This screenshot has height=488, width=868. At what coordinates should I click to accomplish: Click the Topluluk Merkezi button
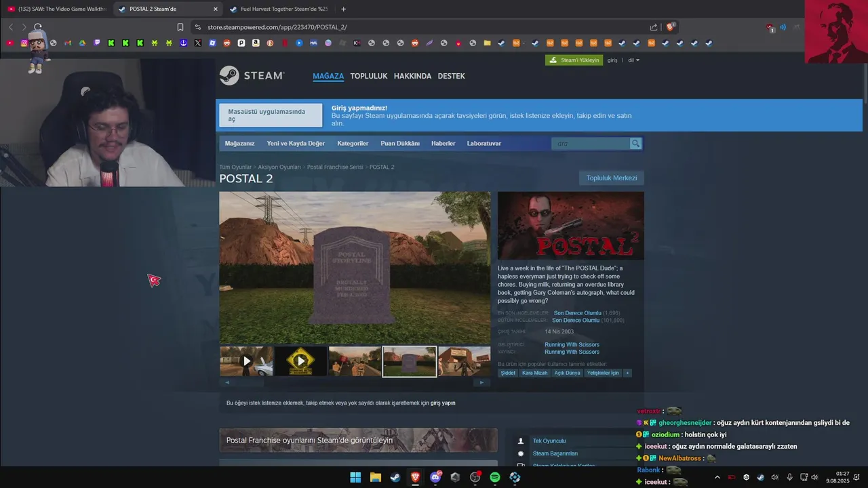[612, 178]
